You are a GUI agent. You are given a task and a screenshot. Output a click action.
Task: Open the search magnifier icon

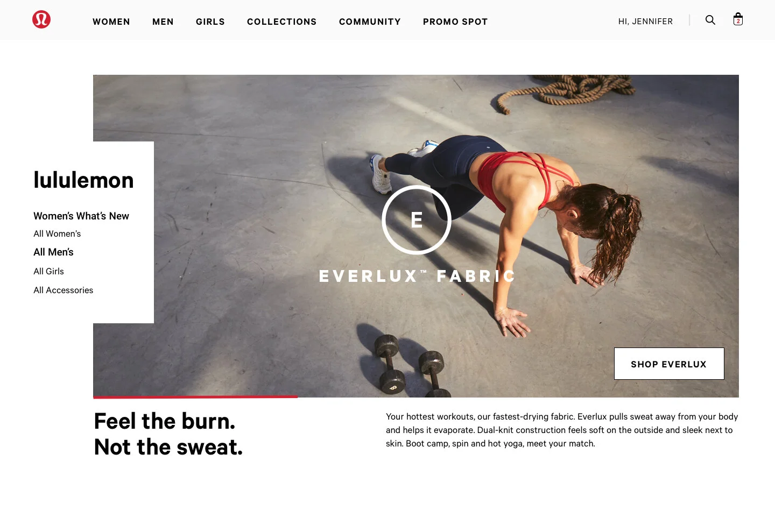click(710, 20)
